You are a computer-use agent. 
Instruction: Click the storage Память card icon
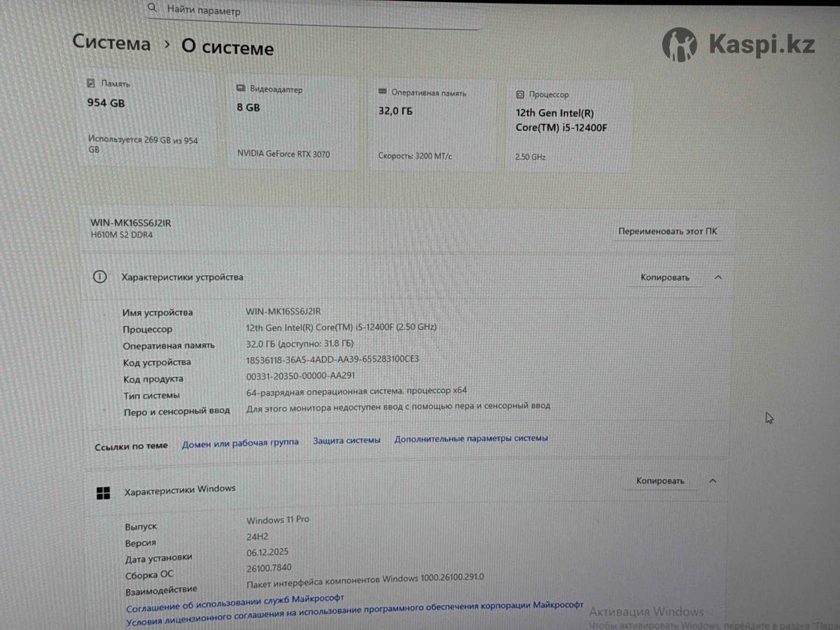91,83
